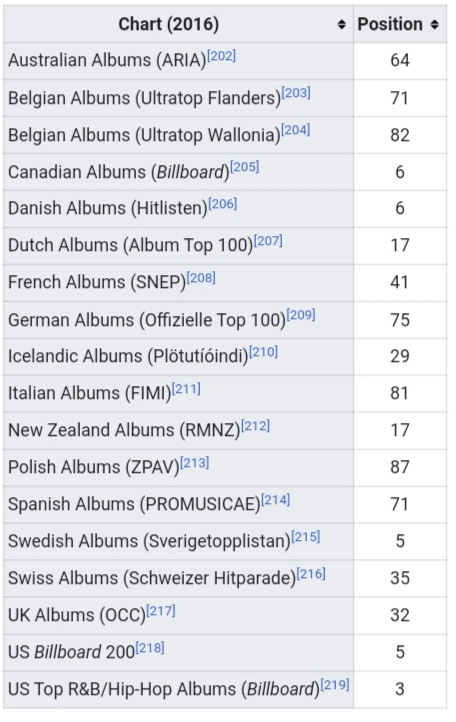Open footnote 213 for Polish Albums
This screenshot has height=722, width=456.
(x=195, y=463)
